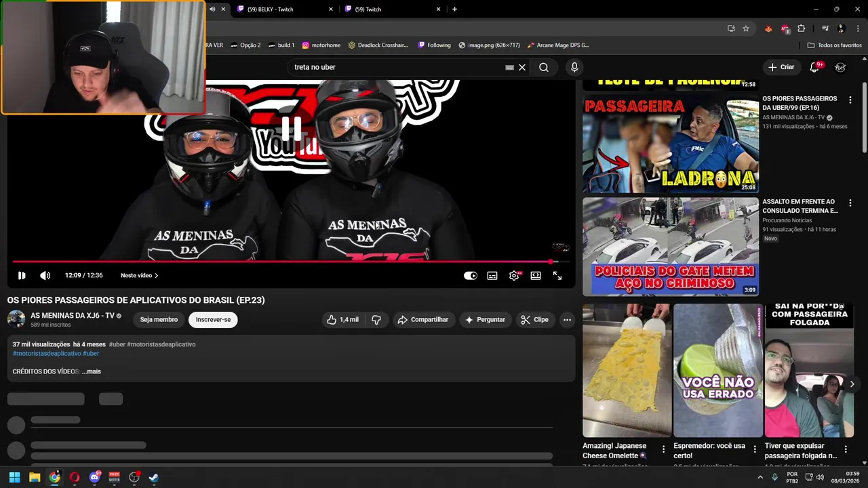
Task: Show hidden tray icons chevron
Action: pos(759,477)
